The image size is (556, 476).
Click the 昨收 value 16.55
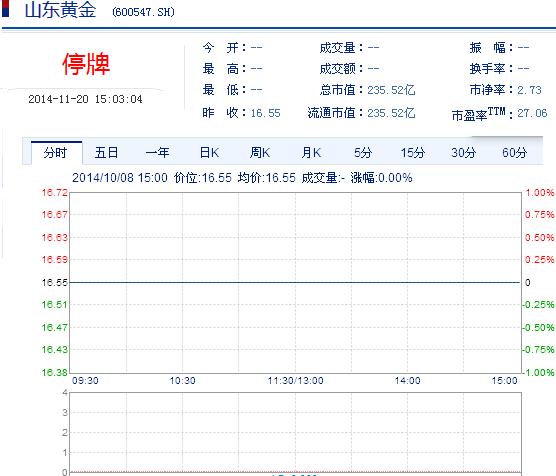pyautogui.click(x=266, y=113)
